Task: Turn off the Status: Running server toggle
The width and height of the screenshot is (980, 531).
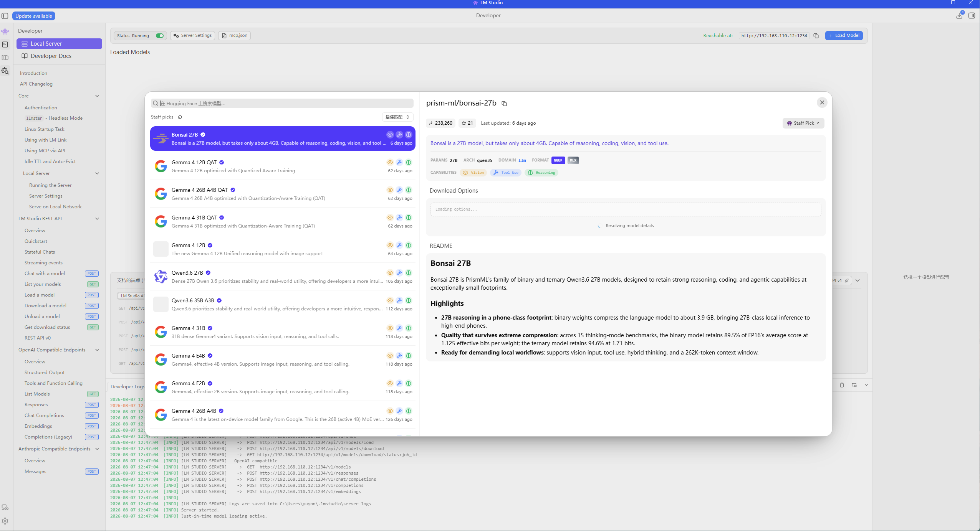Action: pos(160,36)
